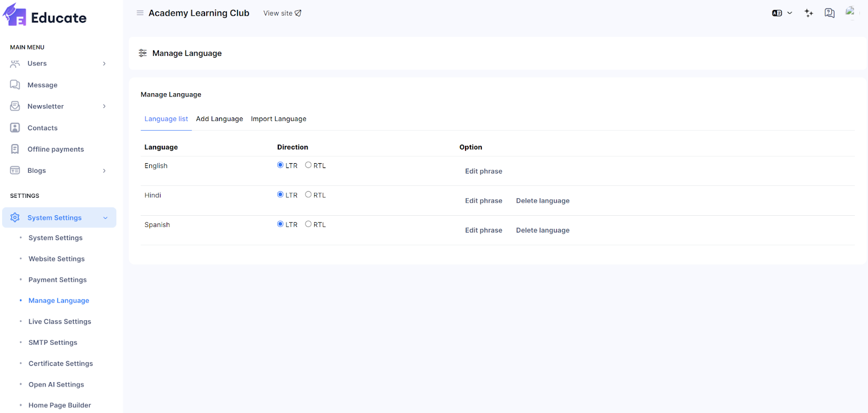Click the Offline payments icon in sidebar
This screenshot has width=868, height=413.
(x=15, y=149)
